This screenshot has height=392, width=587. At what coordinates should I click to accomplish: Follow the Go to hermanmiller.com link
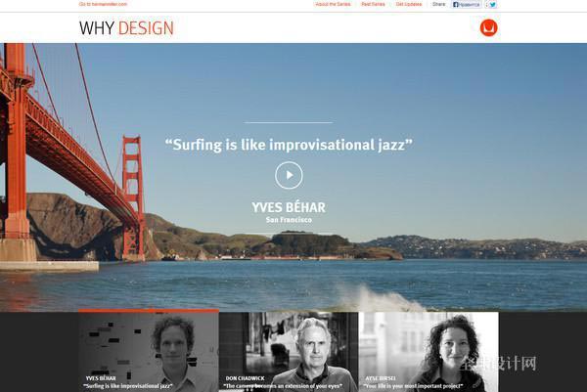click(103, 4)
